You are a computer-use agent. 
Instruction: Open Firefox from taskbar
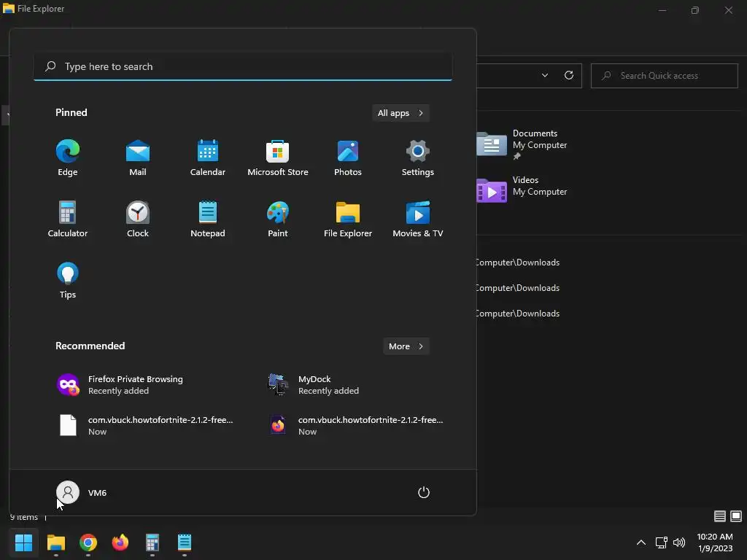(x=120, y=542)
